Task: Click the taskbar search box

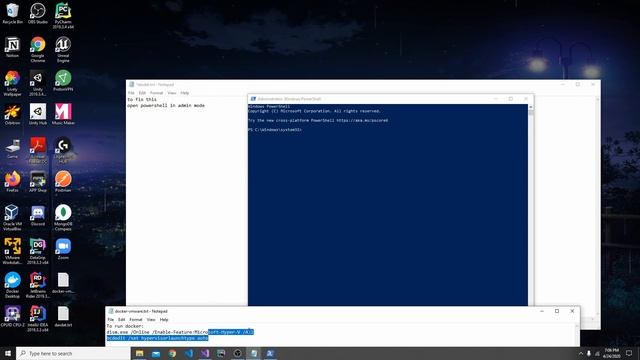Action: (x=73, y=353)
